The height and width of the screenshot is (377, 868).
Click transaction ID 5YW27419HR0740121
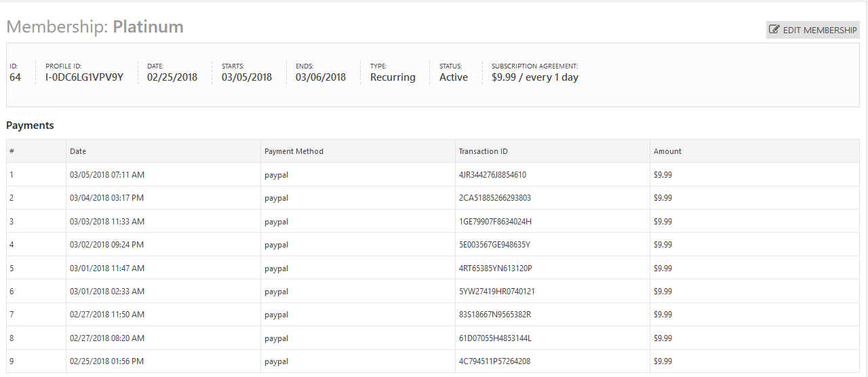496,292
